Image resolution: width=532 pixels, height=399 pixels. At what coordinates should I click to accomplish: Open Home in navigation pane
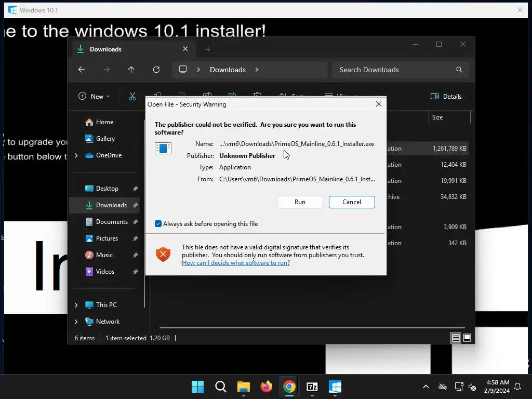pyautogui.click(x=104, y=122)
